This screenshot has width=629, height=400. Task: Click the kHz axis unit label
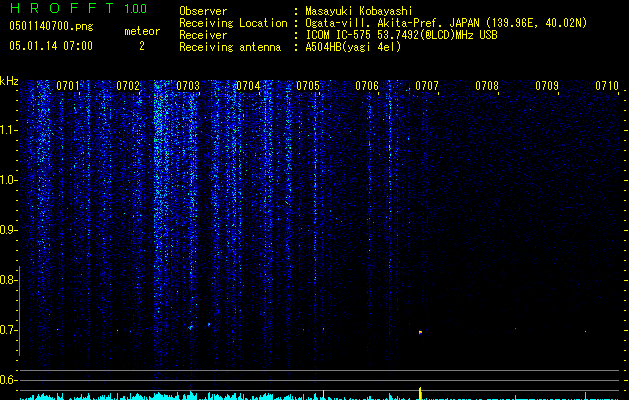(x=9, y=81)
